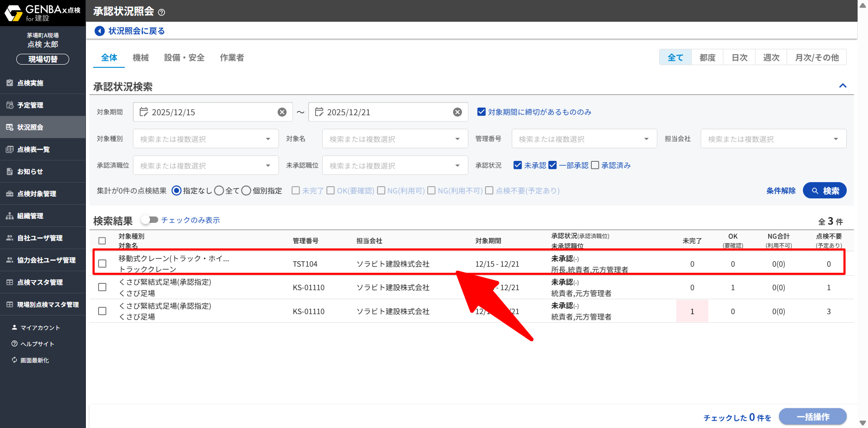Switch to the 機械 tab
Viewport: 868px width, 428px height.
[x=141, y=58]
